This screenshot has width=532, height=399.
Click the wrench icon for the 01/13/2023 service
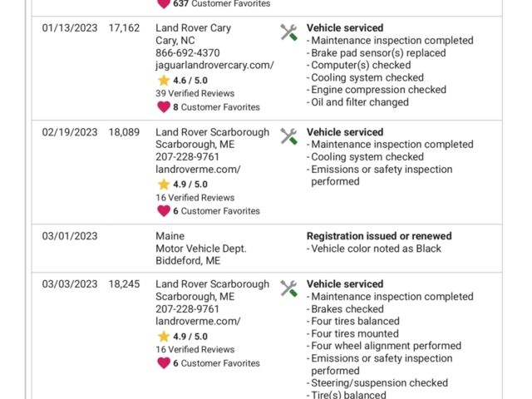click(288, 32)
